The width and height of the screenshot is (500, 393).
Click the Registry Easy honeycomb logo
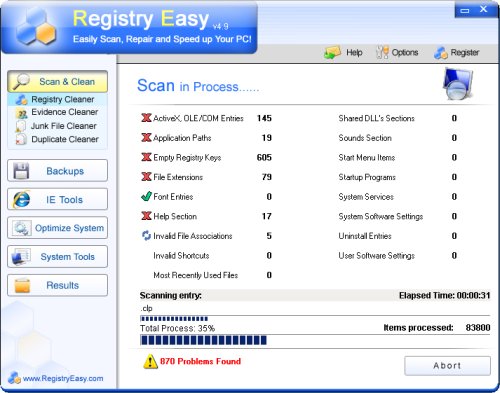point(36,27)
